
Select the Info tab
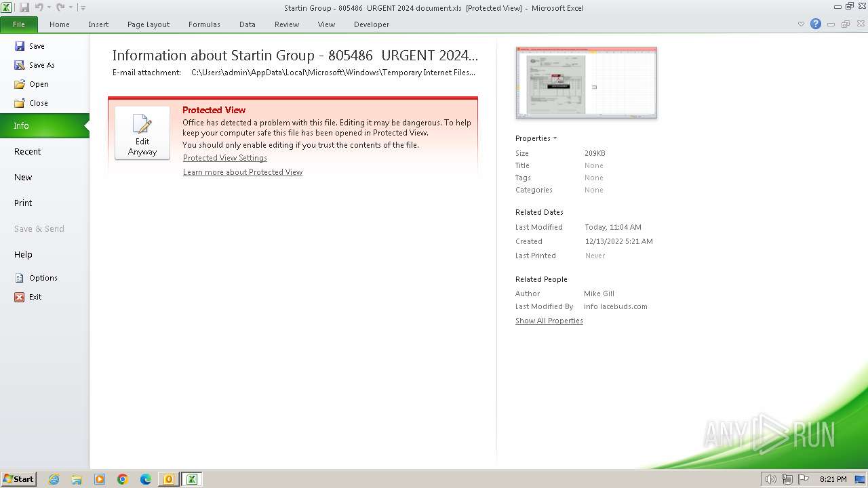(x=44, y=125)
